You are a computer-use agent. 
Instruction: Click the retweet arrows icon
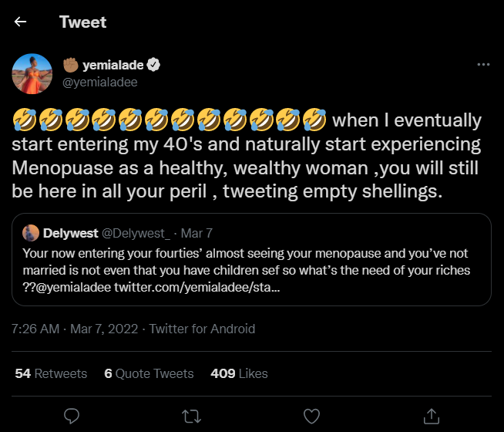192,416
